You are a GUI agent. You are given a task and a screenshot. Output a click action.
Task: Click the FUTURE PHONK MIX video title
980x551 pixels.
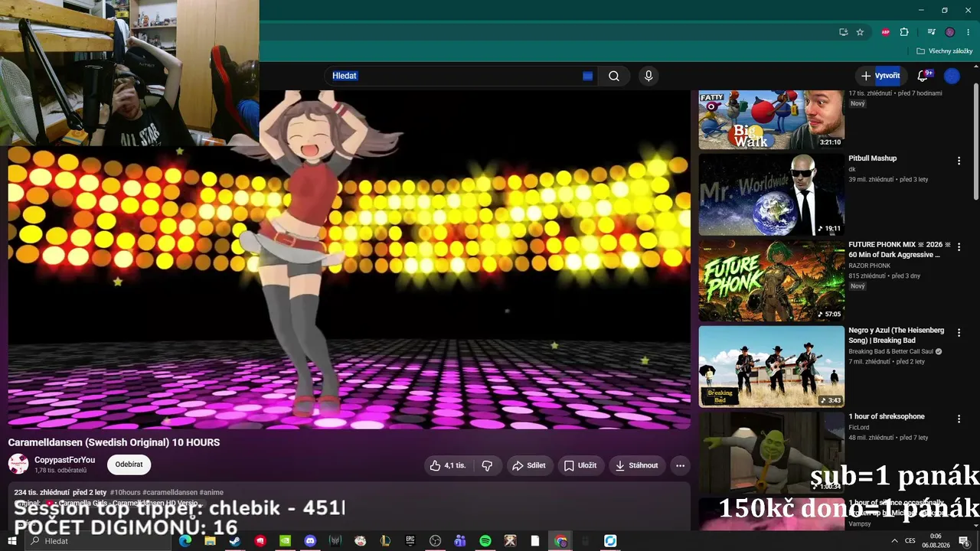[899, 249]
